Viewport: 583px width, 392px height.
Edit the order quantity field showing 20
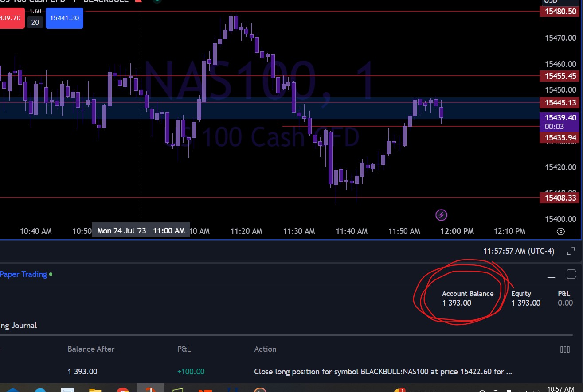(35, 22)
